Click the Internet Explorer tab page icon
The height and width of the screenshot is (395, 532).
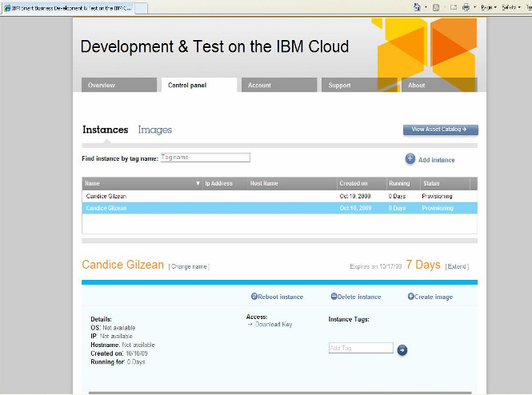pos(7,8)
